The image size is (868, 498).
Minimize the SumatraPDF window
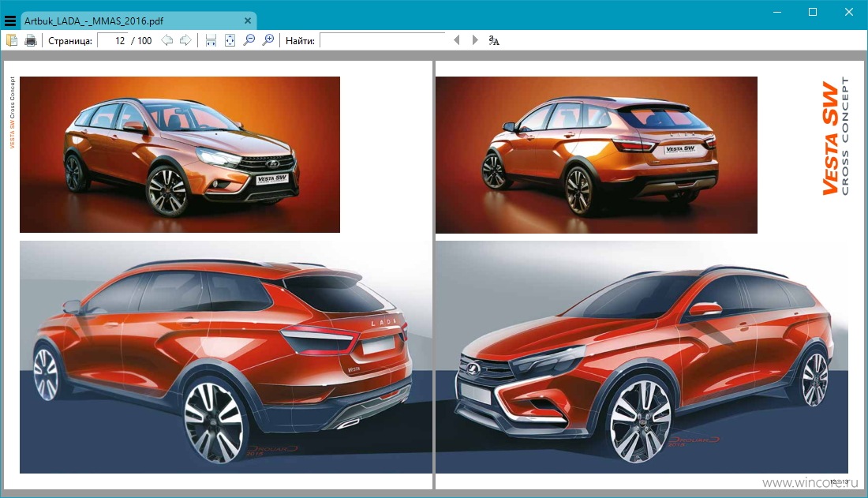tap(777, 12)
